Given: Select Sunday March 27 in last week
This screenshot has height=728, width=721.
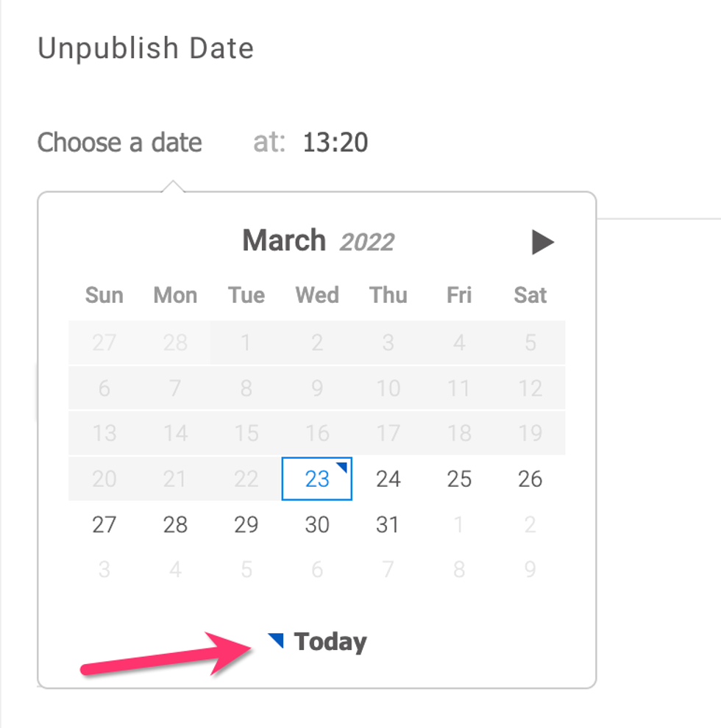Looking at the screenshot, I should 104,524.
